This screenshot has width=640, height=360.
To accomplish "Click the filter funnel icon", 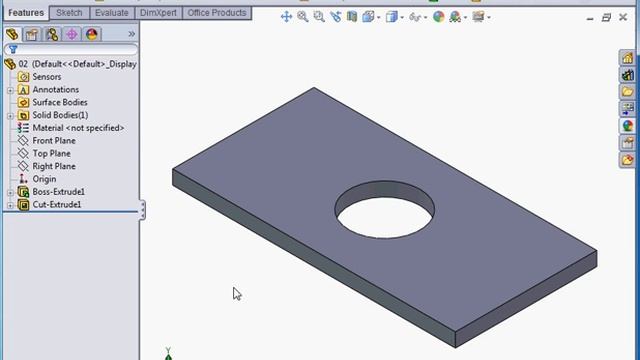I will coord(13,49).
